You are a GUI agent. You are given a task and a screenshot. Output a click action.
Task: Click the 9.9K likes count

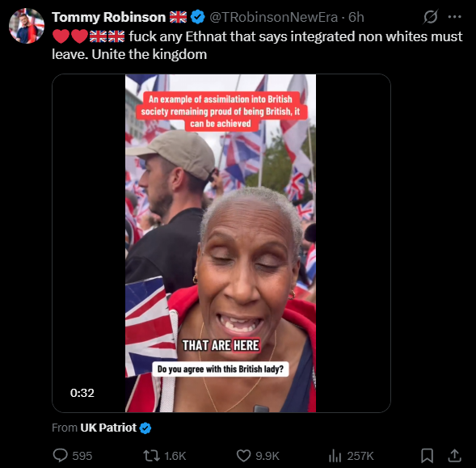(x=267, y=456)
